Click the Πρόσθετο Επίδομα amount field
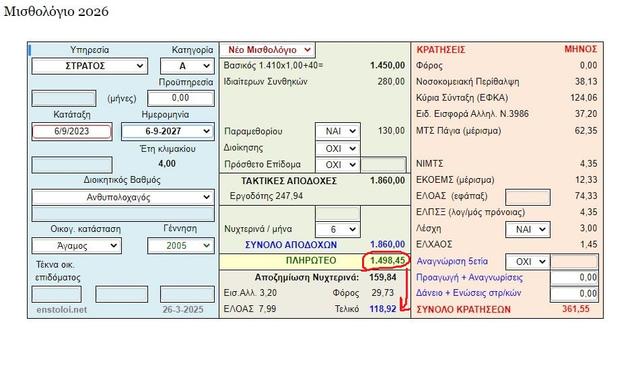The height and width of the screenshot is (371, 640). pyautogui.click(x=384, y=164)
